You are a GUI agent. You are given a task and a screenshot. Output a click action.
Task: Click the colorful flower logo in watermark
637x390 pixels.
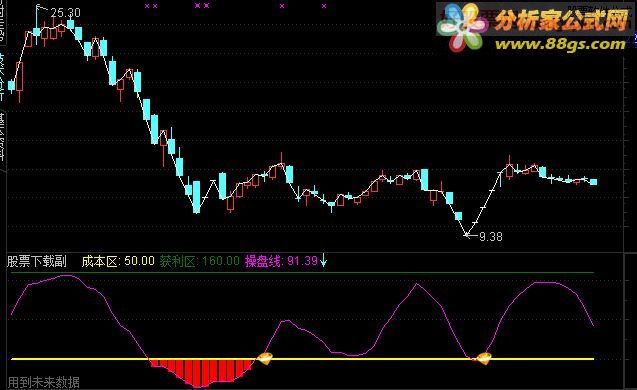tap(463, 27)
